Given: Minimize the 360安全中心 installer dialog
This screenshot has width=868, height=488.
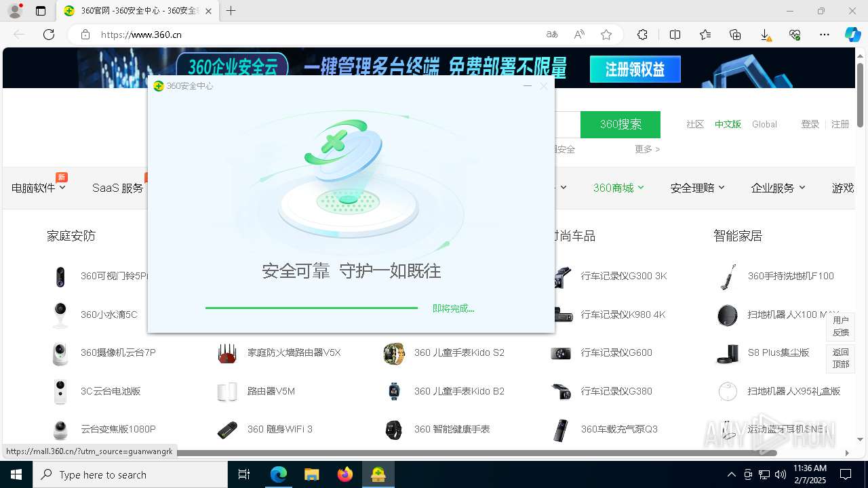Looking at the screenshot, I should point(527,86).
